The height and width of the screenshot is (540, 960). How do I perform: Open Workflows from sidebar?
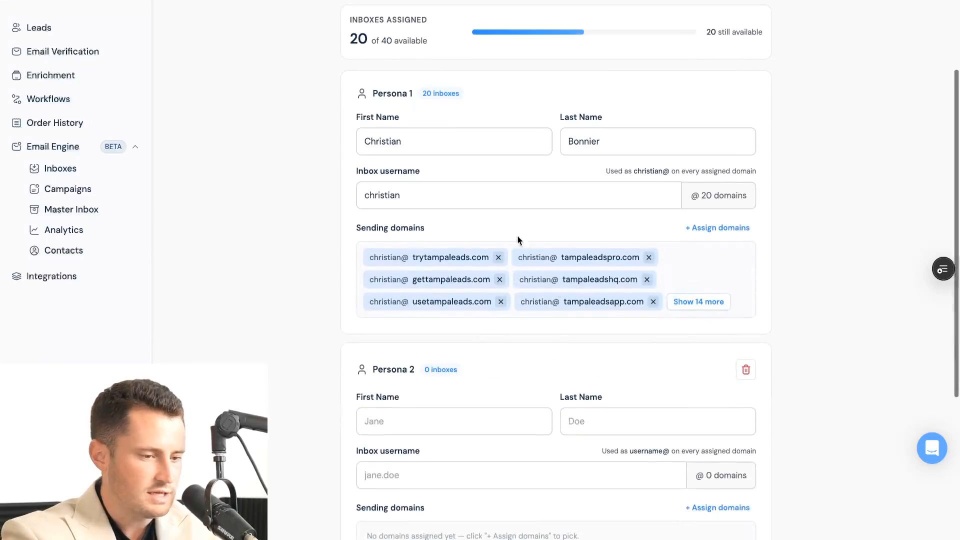[48, 99]
